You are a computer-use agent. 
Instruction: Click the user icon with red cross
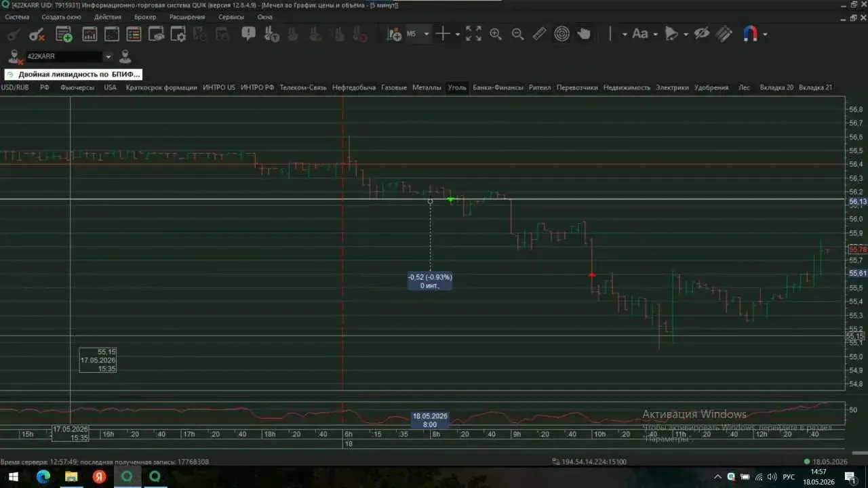16,57
